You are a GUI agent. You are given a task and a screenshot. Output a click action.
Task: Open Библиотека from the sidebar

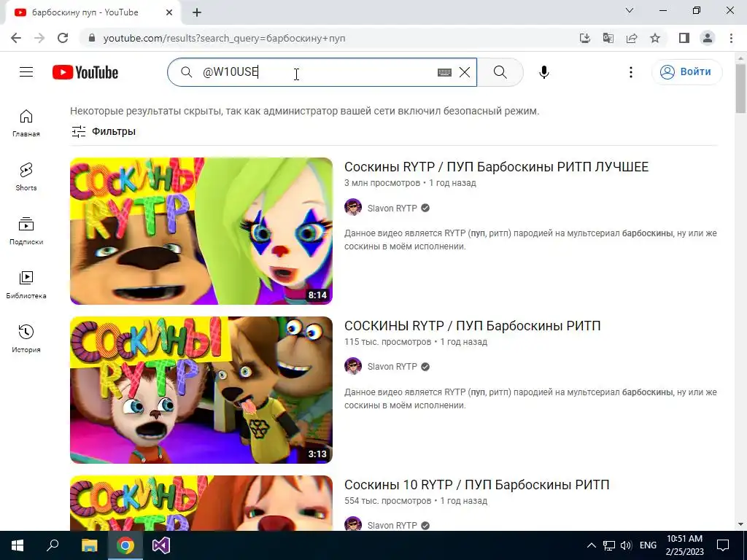click(x=26, y=285)
